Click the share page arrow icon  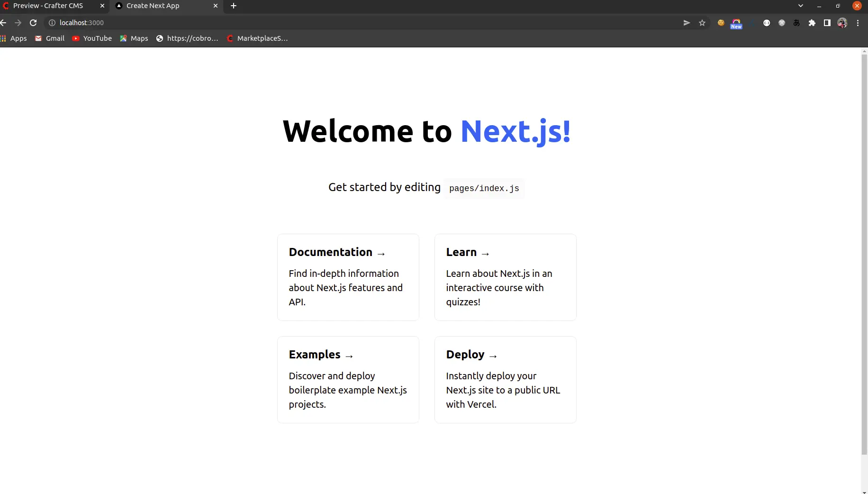click(x=687, y=23)
